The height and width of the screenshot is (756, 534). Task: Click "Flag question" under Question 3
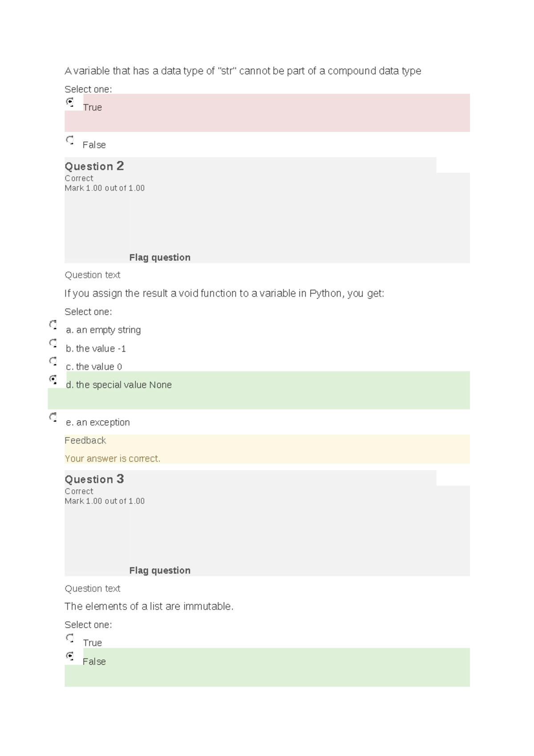click(x=160, y=570)
